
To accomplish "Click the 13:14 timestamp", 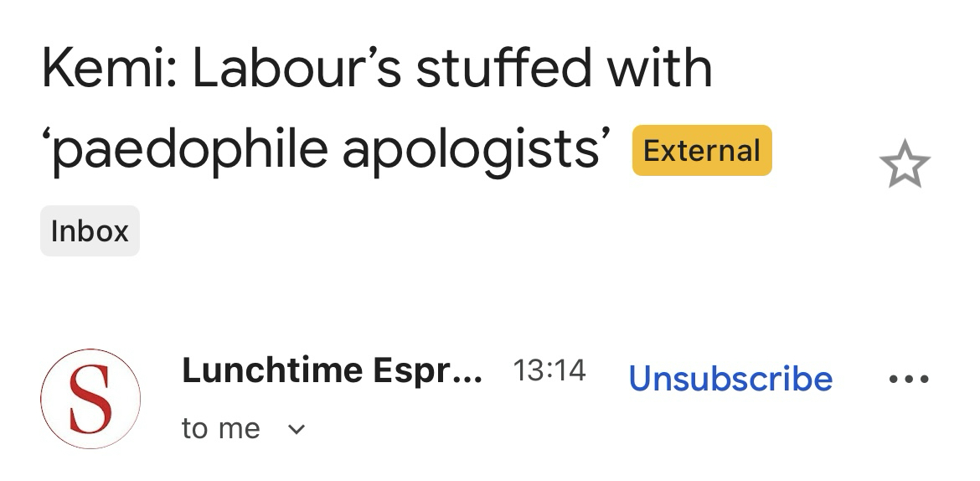I will click(x=549, y=370).
